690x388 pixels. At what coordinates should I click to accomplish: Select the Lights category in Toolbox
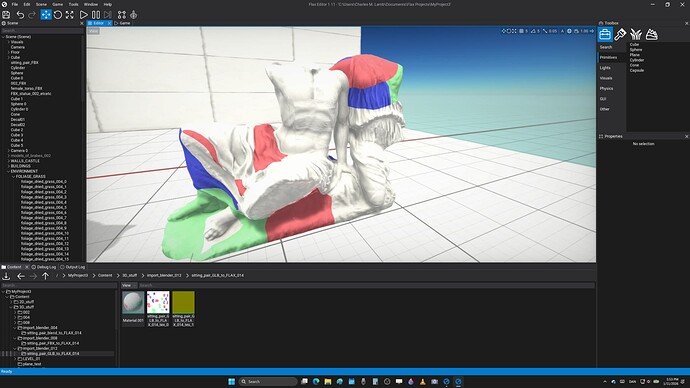[605, 68]
